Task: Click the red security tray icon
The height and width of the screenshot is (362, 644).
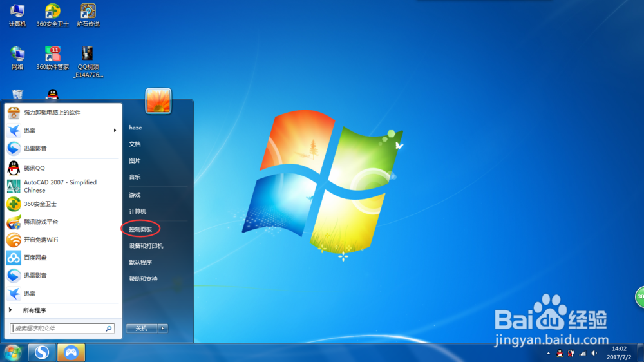Action: coord(571,354)
